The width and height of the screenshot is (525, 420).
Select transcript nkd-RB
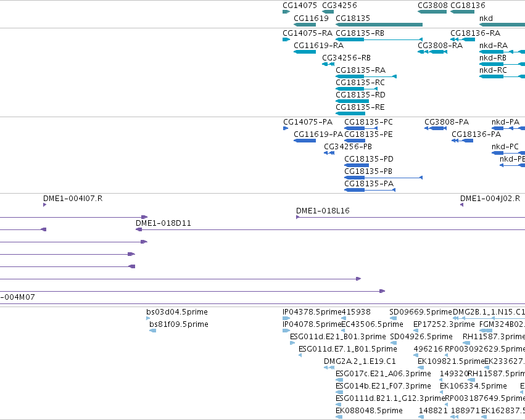[492, 58]
